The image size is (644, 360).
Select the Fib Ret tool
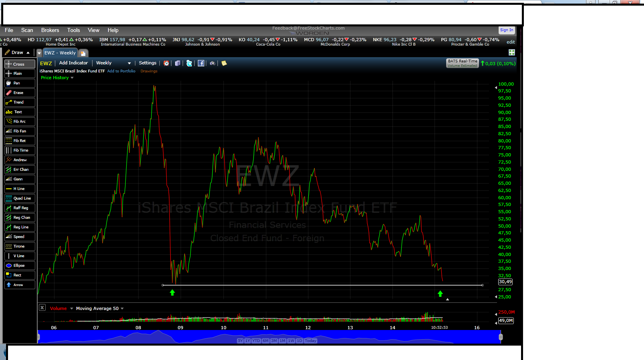click(x=20, y=141)
